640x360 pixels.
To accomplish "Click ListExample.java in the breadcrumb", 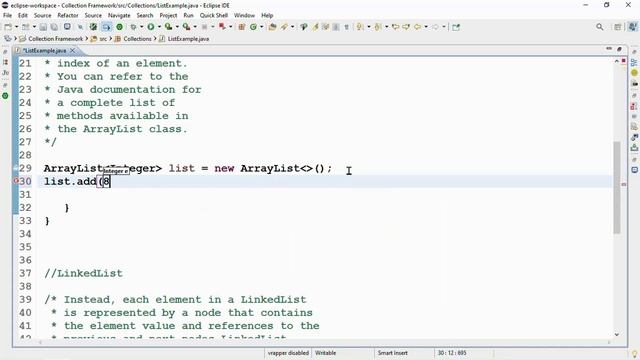I will click(188, 39).
